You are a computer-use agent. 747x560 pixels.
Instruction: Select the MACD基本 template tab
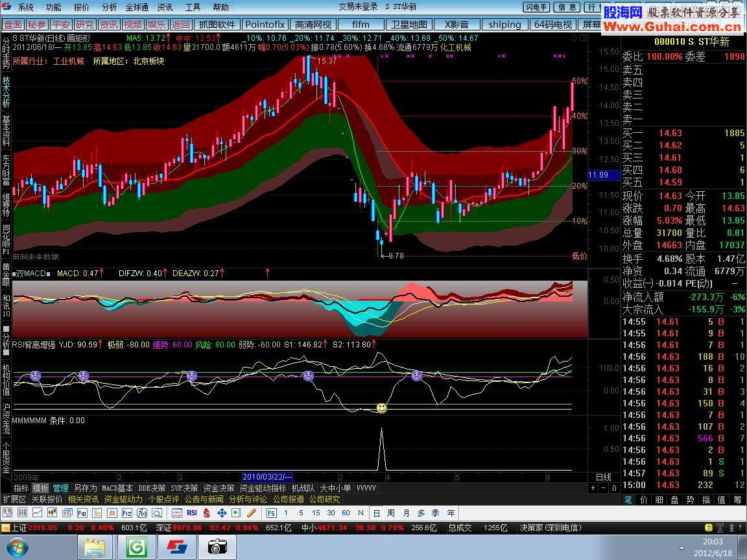point(117,488)
